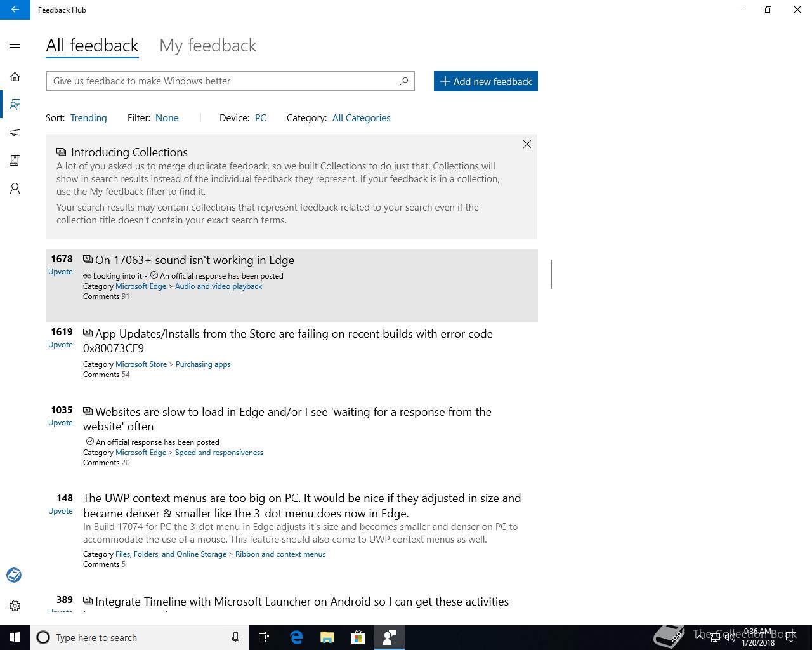Open Integrate Timeline with Microsoft Launcher feedback
Screen dimensions: 812x650
(302, 602)
